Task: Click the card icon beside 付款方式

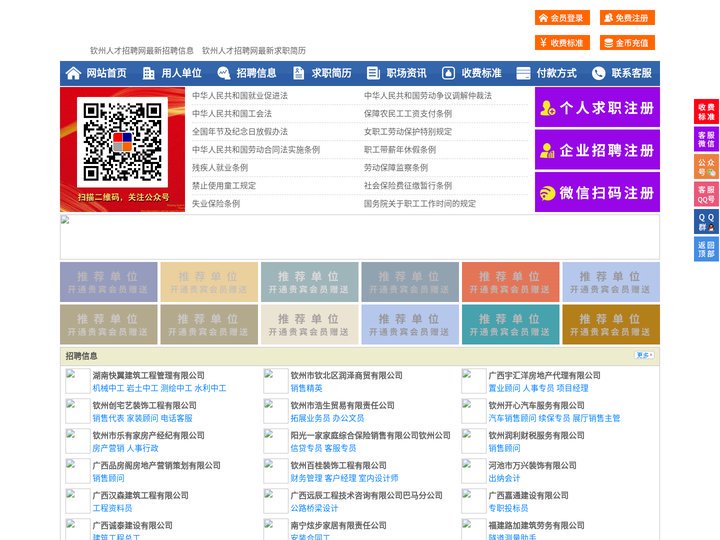Action: tap(523, 73)
